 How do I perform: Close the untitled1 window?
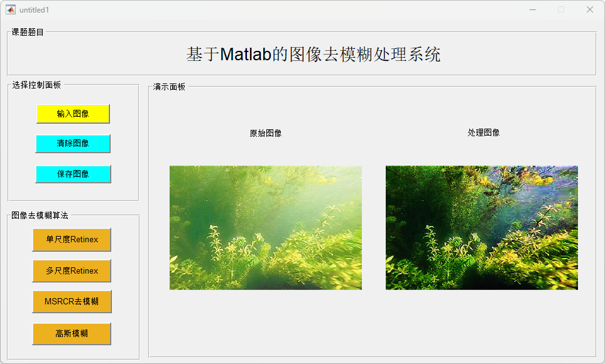click(x=590, y=9)
